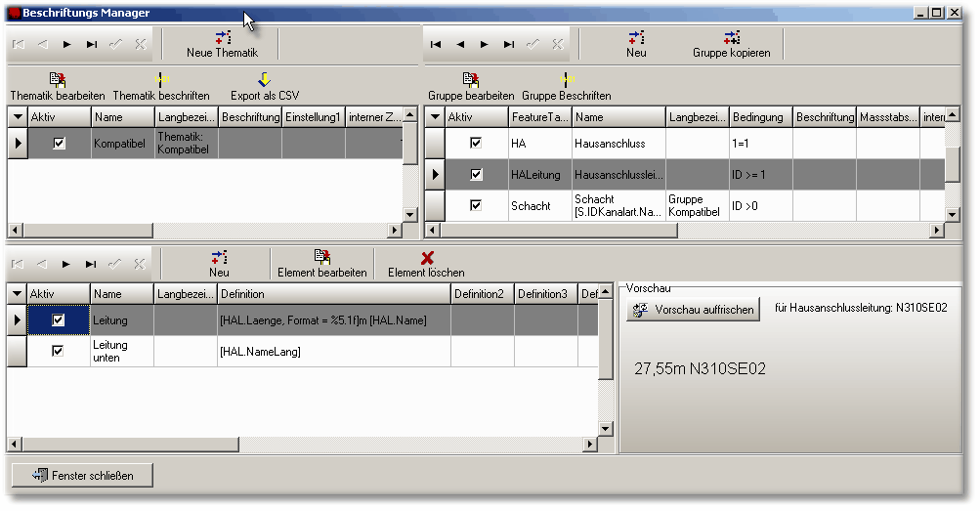
Task: Go to next record in Gruppe navigator
Action: coord(485,44)
